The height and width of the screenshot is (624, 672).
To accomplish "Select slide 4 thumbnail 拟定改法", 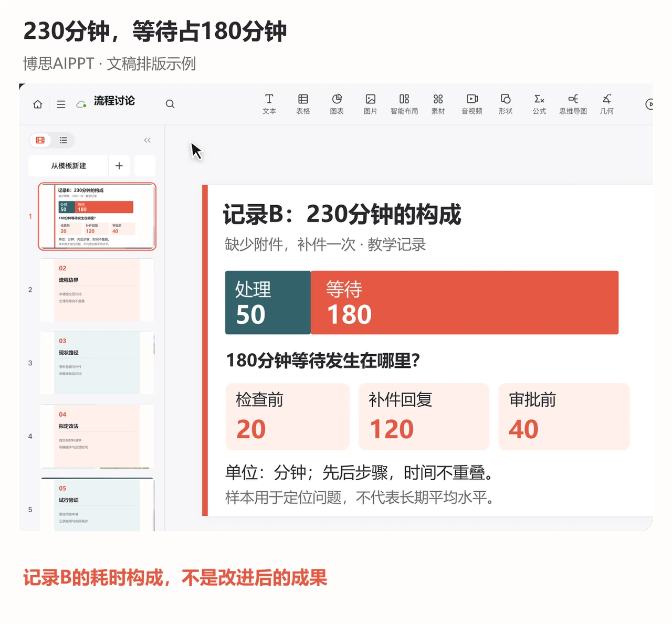I will [x=97, y=436].
